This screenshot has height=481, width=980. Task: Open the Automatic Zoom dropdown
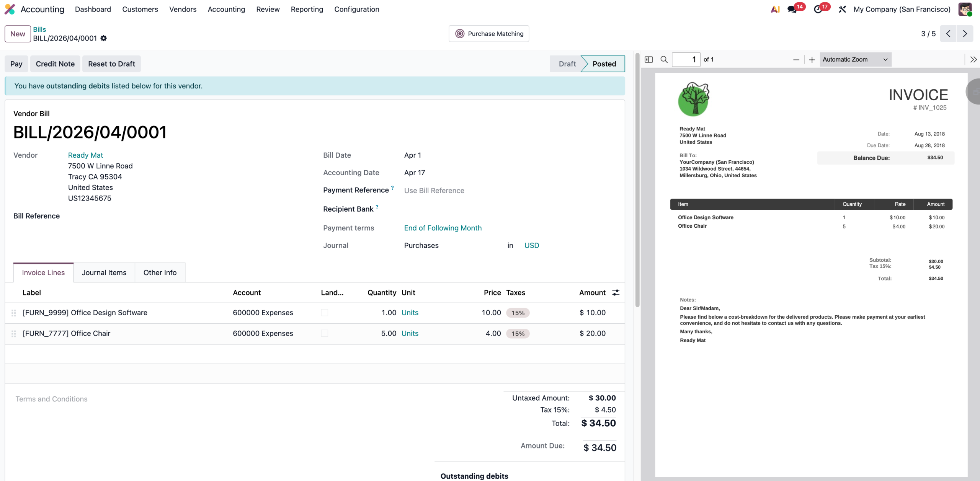pos(856,59)
